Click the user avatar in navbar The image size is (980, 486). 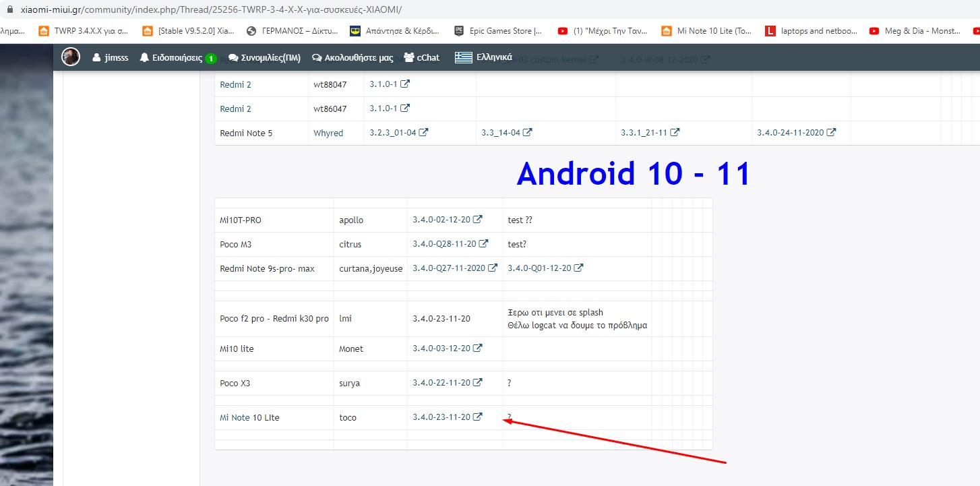[71, 57]
